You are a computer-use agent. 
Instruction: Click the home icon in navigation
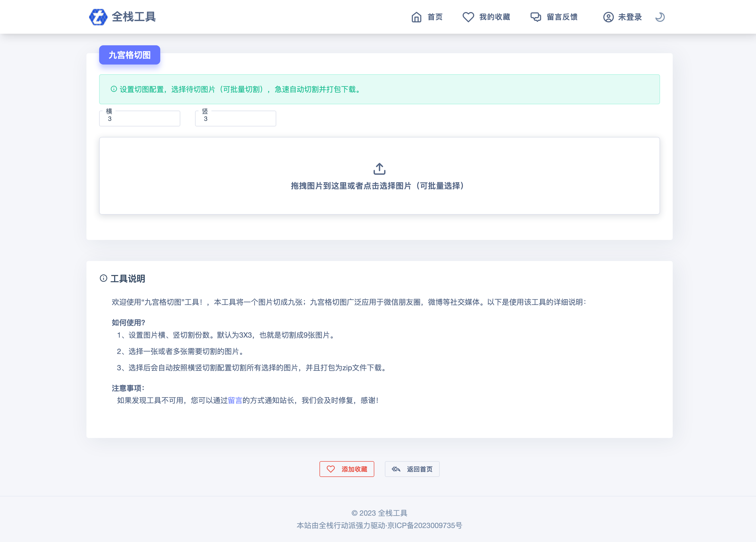click(416, 17)
